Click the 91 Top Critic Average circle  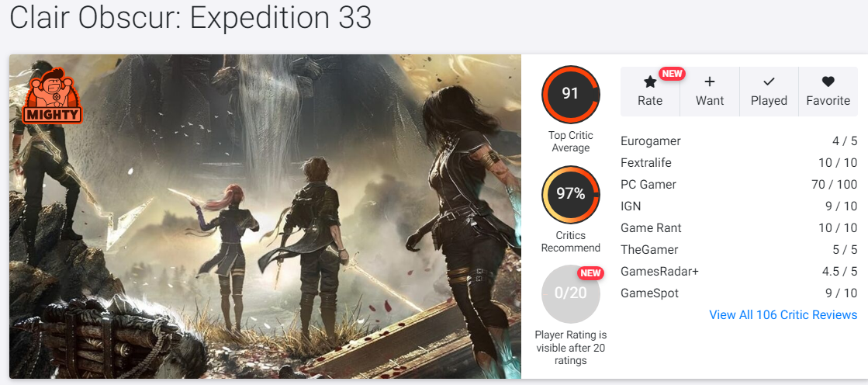(570, 94)
